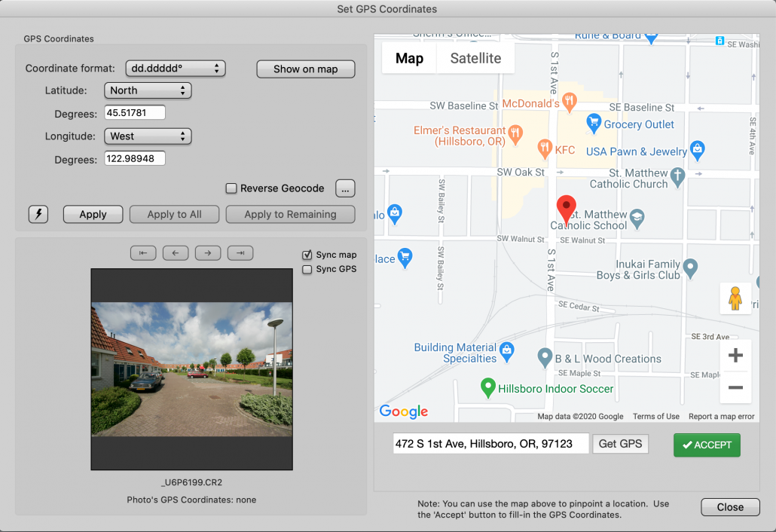Jump to the first photo arrow
Viewport: 776px width, 532px height.
click(143, 252)
